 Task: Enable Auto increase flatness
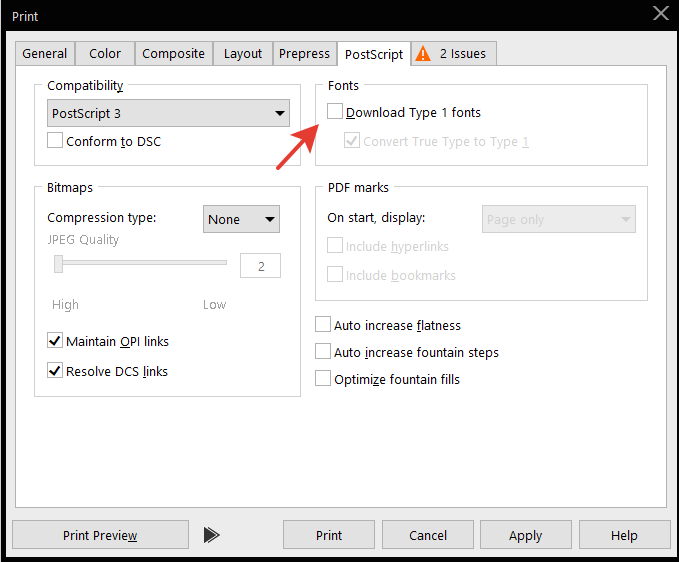pyautogui.click(x=323, y=325)
